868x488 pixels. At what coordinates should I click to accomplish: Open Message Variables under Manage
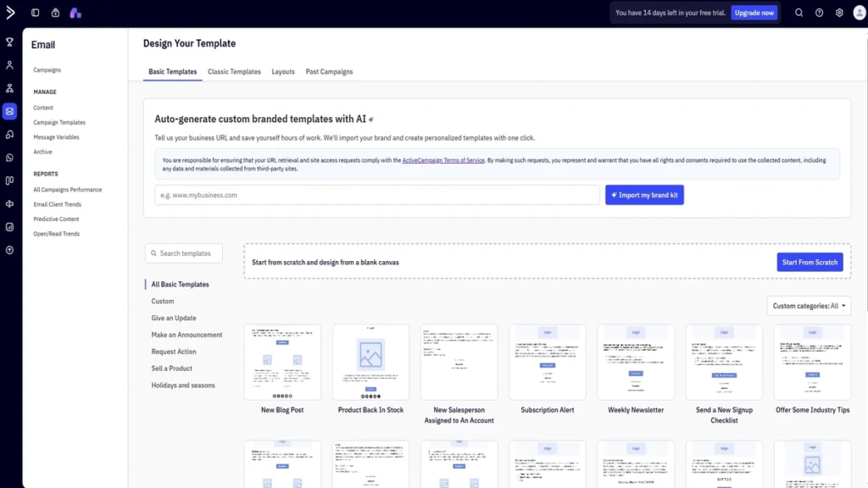[x=56, y=137]
